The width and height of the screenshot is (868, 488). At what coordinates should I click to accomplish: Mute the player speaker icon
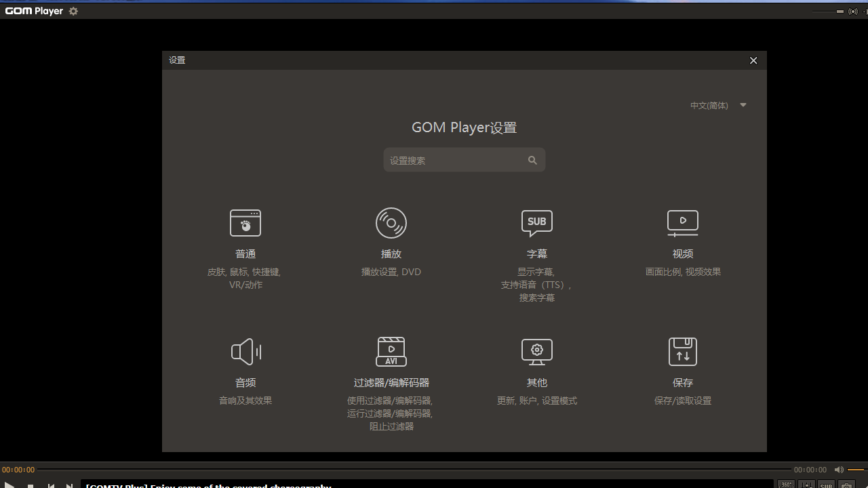coord(839,469)
